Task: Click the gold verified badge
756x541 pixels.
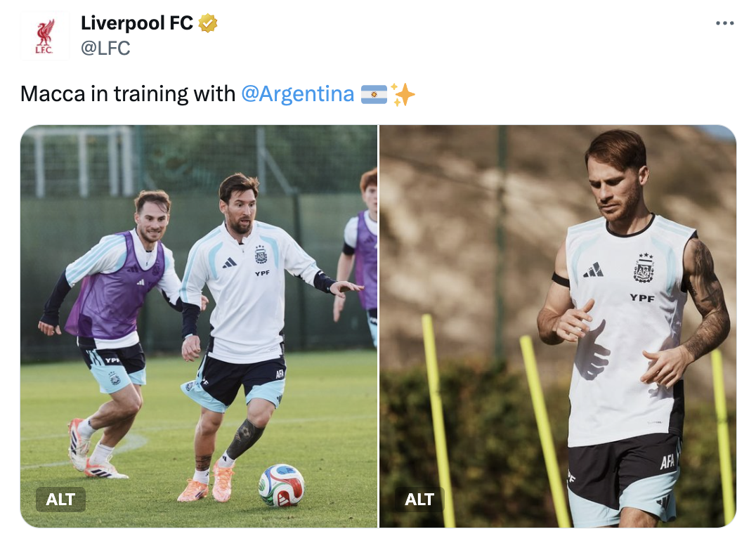Action: (x=208, y=23)
